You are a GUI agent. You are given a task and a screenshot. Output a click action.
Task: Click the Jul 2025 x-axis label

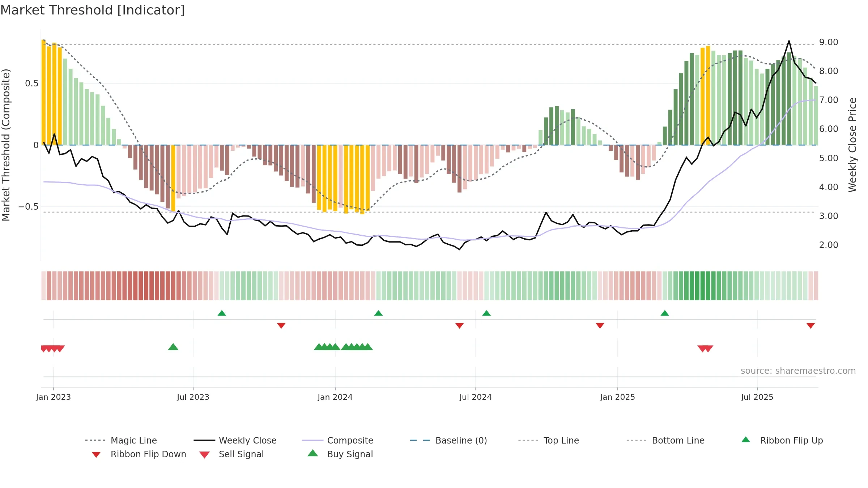[x=757, y=397]
